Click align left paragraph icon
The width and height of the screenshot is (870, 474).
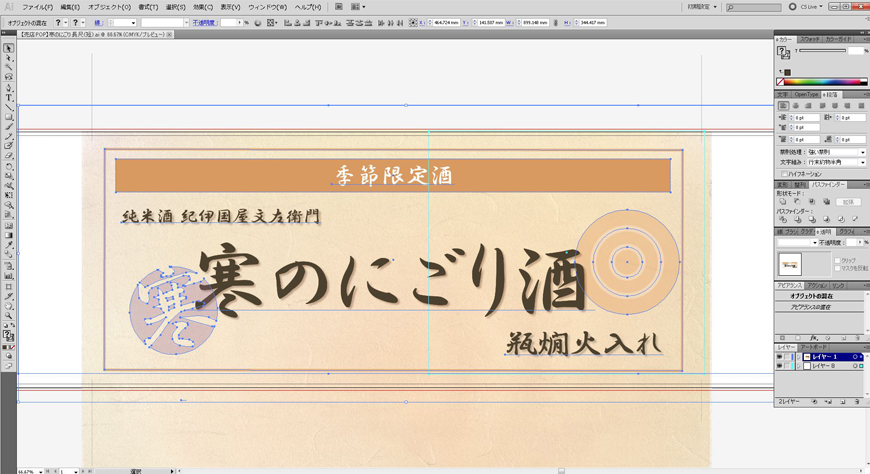click(783, 105)
